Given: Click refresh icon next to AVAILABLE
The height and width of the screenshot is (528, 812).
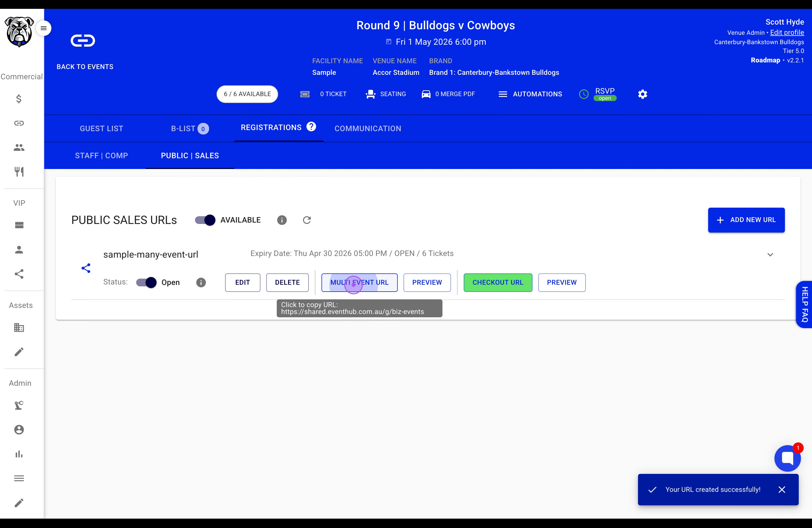Looking at the screenshot, I should click(307, 220).
